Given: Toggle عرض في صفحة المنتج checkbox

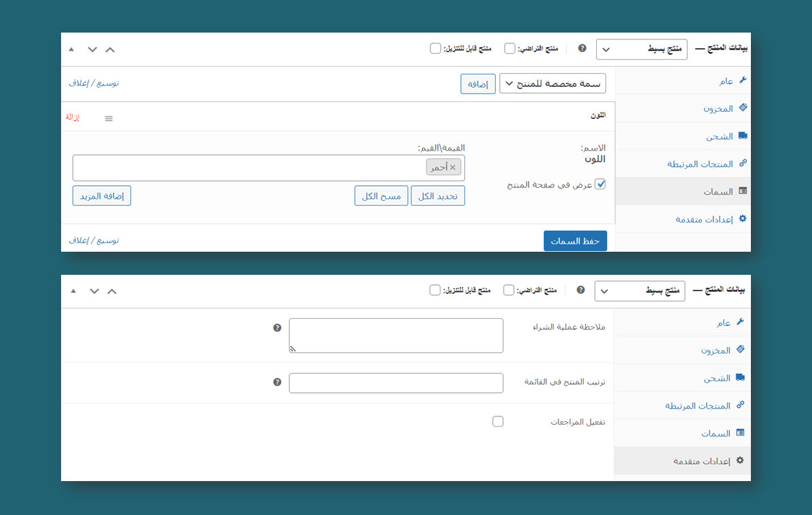Looking at the screenshot, I should [600, 184].
